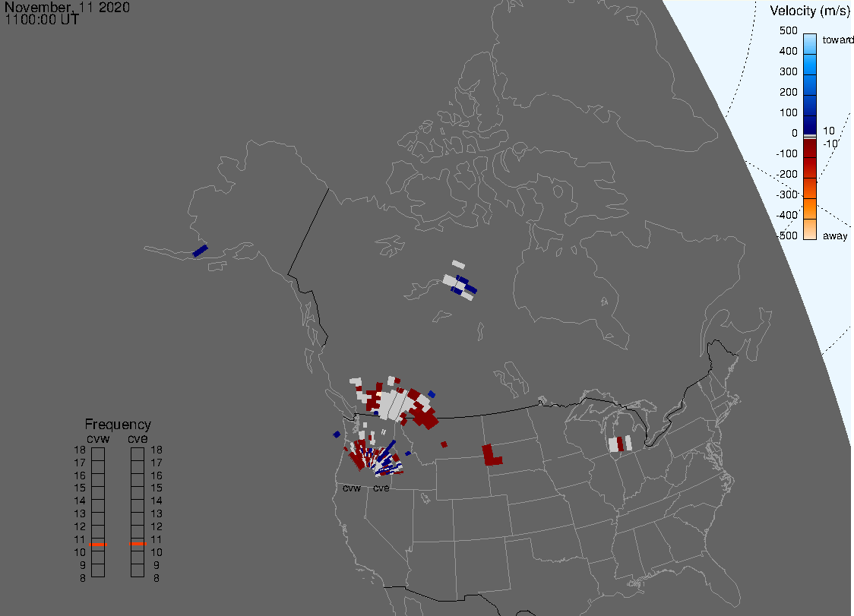Click the 'Frequency' panel heading
This screenshot has width=854, height=616.
click(118, 425)
